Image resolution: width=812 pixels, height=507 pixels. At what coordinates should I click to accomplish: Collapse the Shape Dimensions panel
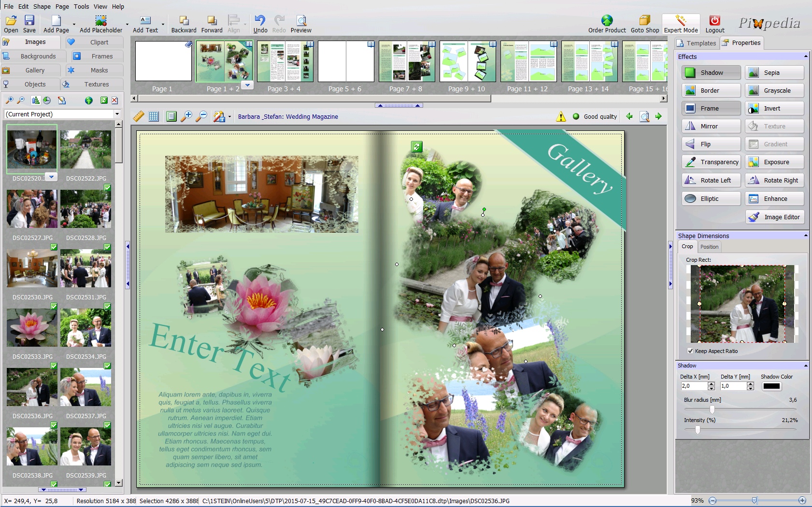pos(805,236)
